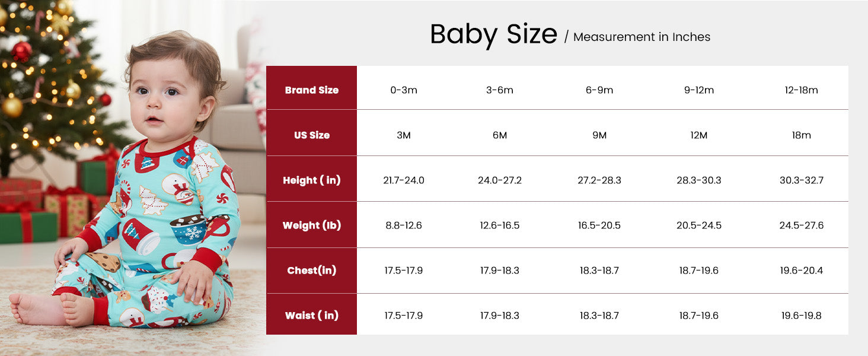Click the US Size row header

pyautogui.click(x=312, y=135)
